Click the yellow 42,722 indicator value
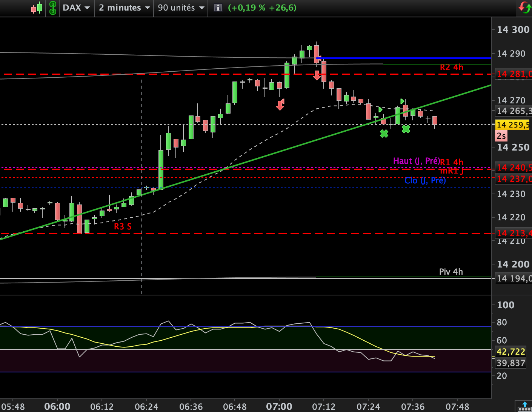532x412 pixels. [x=511, y=352]
